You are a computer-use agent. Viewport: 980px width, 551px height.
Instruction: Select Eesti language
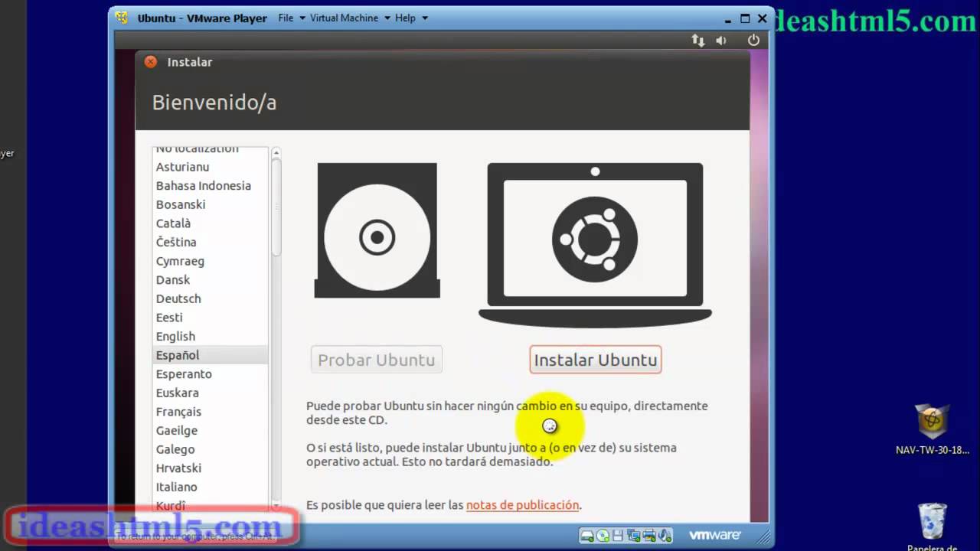click(x=210, y=318)
